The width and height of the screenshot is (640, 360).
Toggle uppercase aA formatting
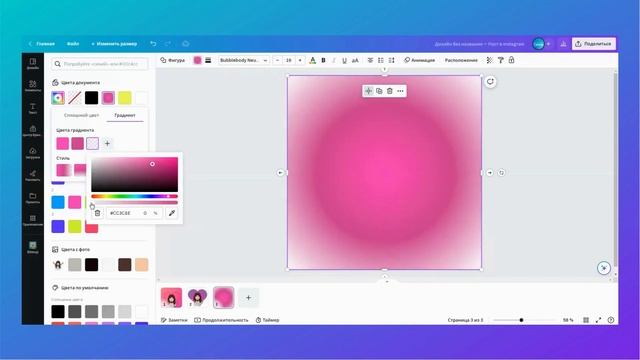pyautogui.click(x=355, y=60)
